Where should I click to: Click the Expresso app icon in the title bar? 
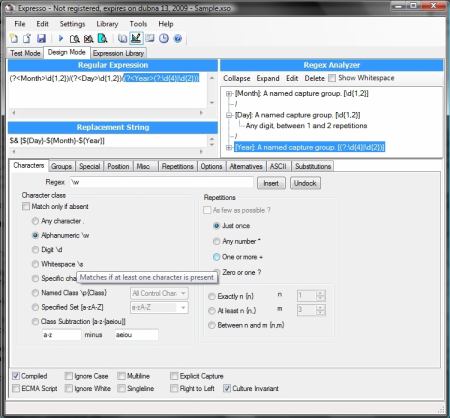point(11,7)
